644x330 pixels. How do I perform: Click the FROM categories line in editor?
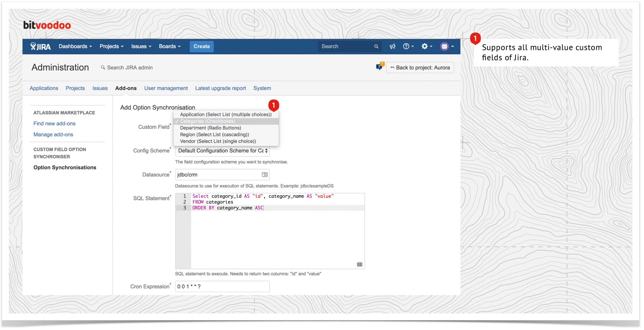213,202
